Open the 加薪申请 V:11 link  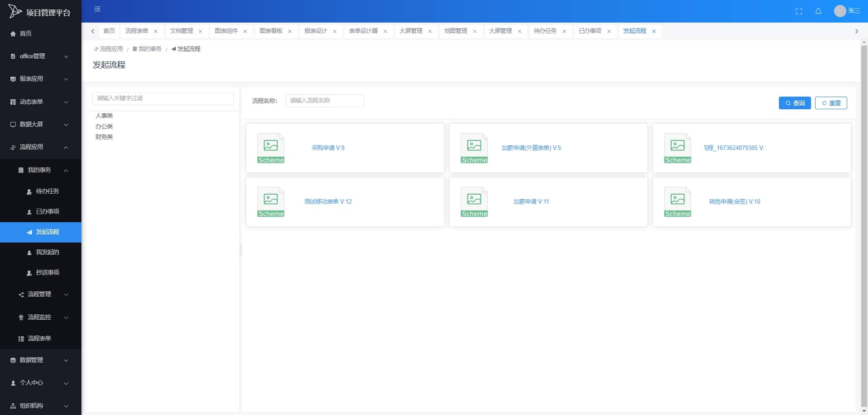pyautogui.click(x=531, y=202)
